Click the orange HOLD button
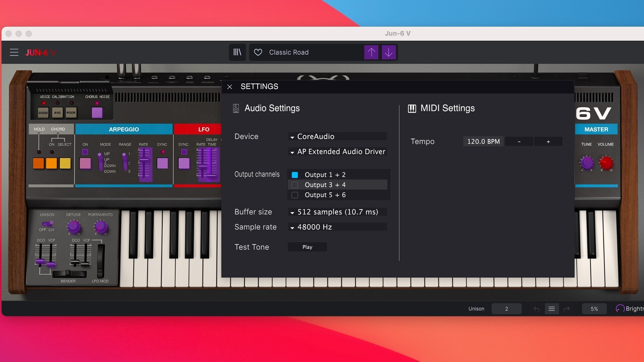 tap(39, 164)
